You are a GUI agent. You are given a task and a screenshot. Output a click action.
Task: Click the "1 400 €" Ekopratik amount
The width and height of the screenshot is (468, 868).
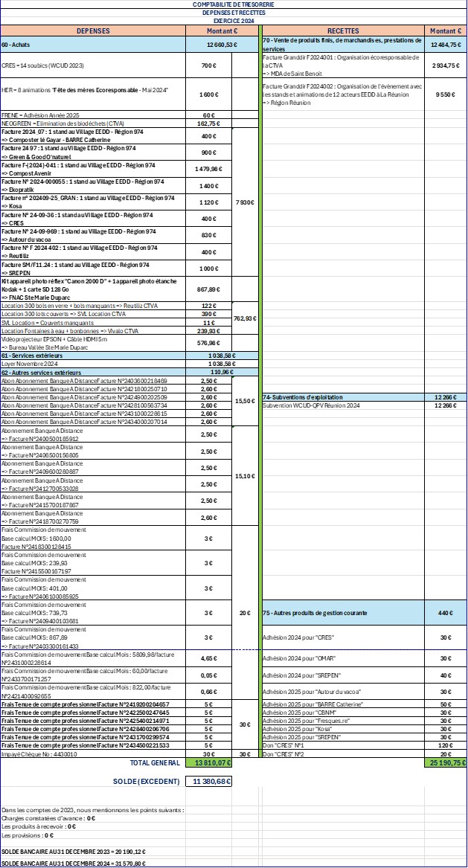pos(209,185)
